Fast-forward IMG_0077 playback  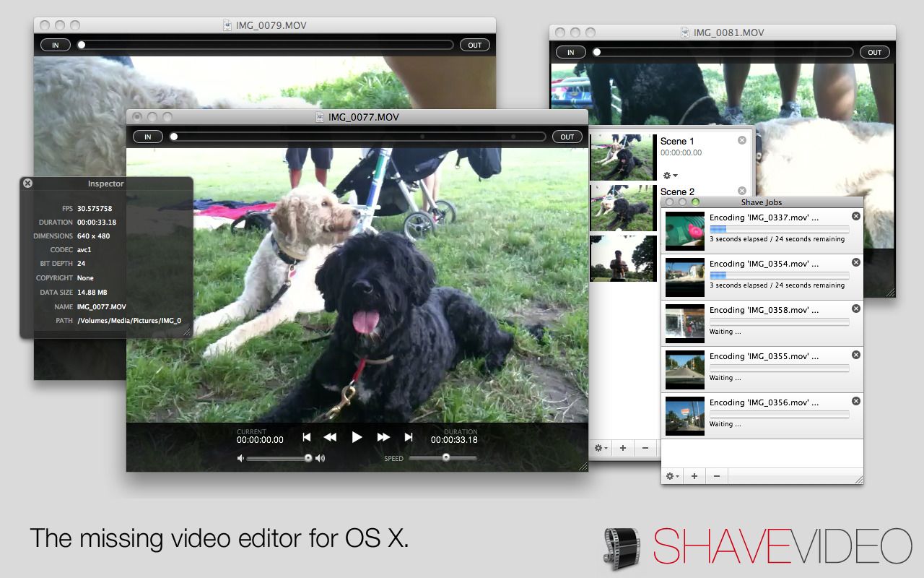(x=383, y=436)
